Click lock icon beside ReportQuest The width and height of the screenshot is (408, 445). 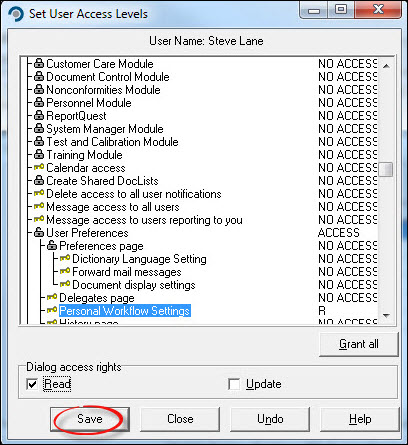click(x=39, y=115)
